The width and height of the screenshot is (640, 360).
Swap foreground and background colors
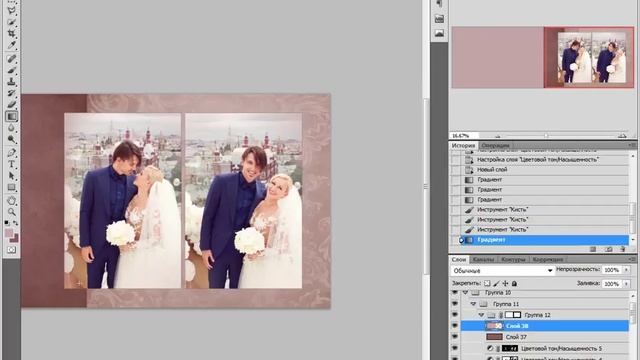16,223
